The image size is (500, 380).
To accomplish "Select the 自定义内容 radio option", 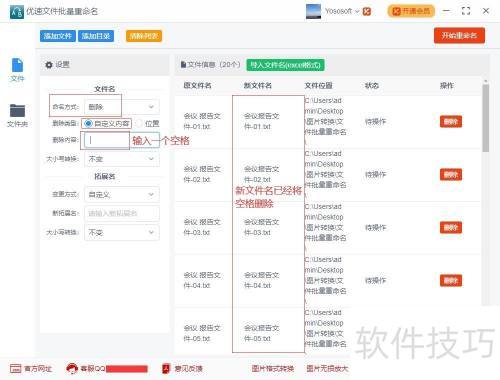I will [107, 124].
